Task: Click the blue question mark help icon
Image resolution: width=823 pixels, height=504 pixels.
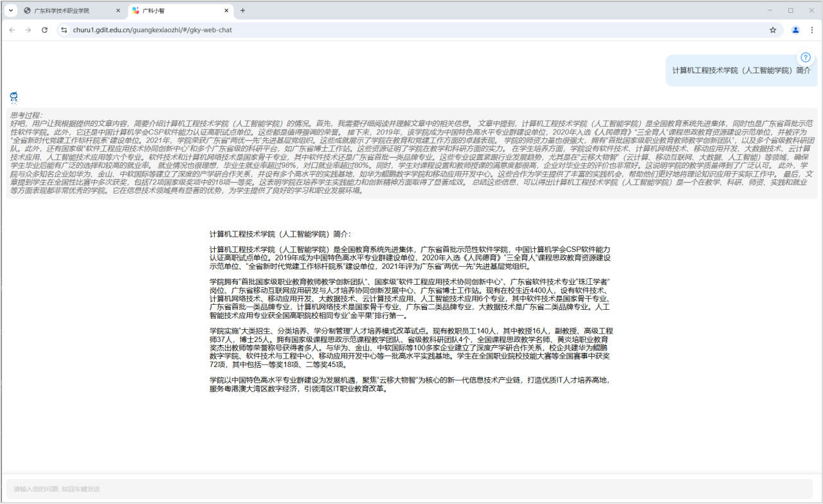Action: point(806,57)
